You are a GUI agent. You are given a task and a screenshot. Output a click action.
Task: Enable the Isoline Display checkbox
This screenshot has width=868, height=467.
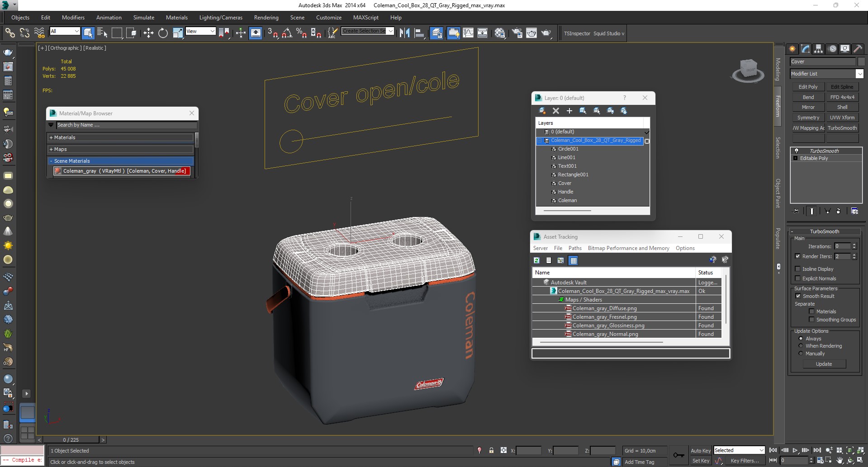[798, 269]
